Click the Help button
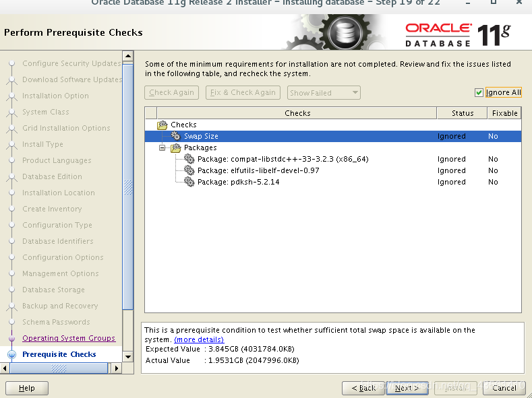Screen dimensions: 532x398 27,388
